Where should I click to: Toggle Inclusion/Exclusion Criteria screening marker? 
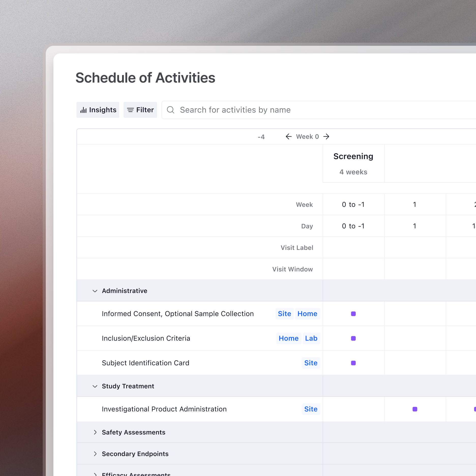click(x=353, y=338)
